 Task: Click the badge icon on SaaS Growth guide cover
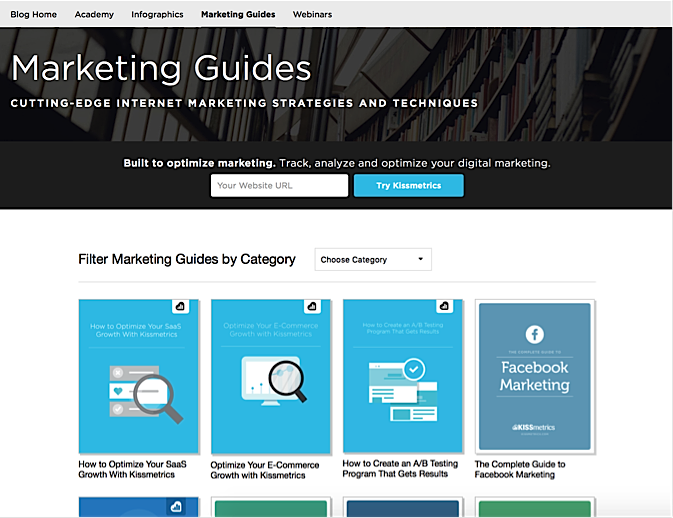(180, 306)
